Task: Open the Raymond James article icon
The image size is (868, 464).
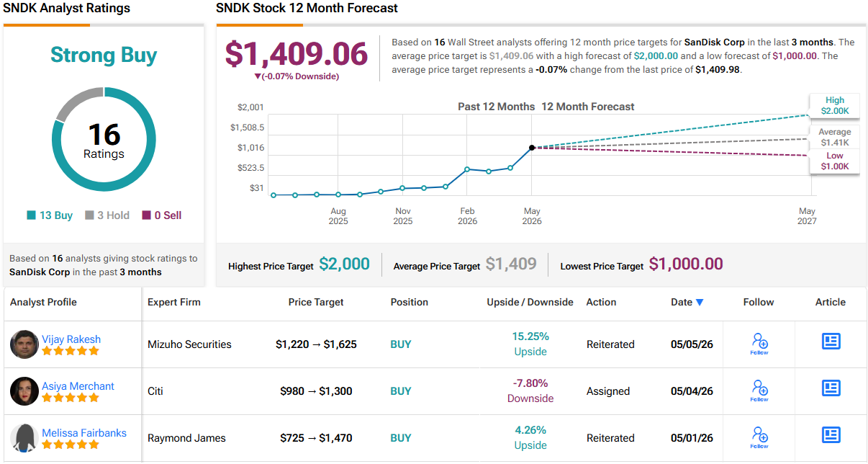Action: (831, 435)
